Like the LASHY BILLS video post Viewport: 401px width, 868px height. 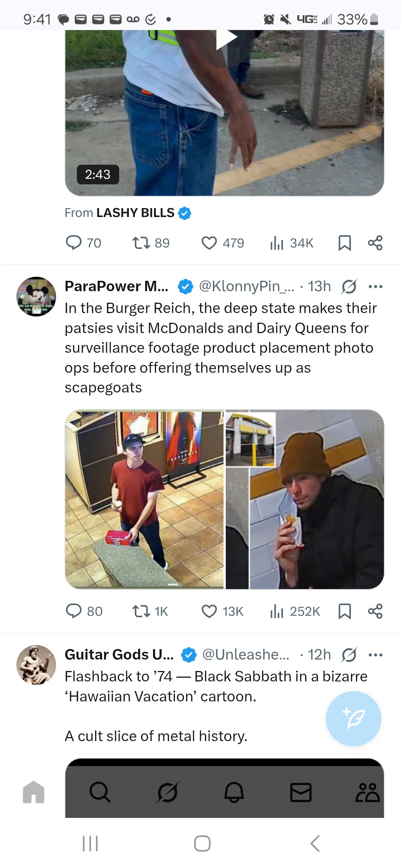[x=209, y=243]
